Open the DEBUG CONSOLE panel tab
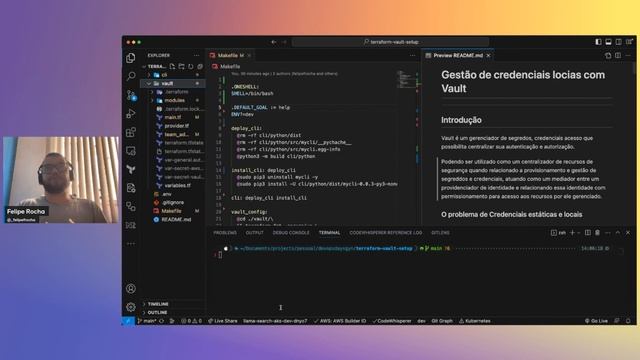The width and height of the screenshot is (640, 360). click(291, 233)
